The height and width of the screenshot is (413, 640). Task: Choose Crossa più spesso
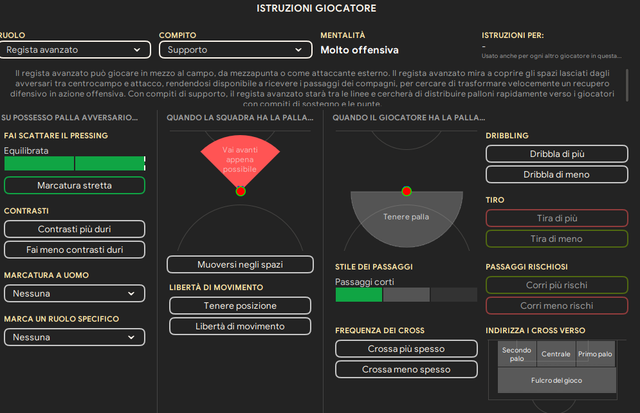coord(406,349)
